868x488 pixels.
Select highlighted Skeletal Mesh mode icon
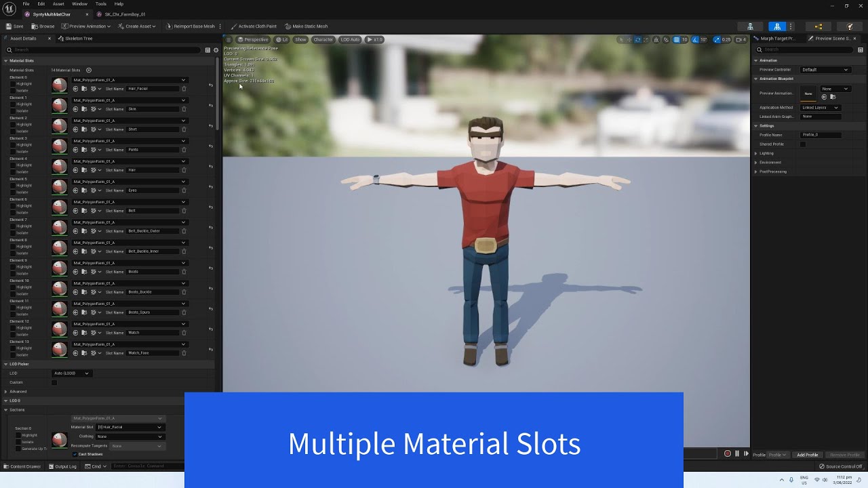pos(777,26)
